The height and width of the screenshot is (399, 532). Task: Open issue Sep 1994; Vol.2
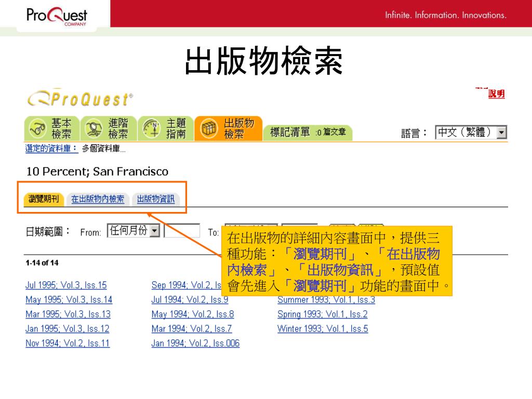point(187,285)
